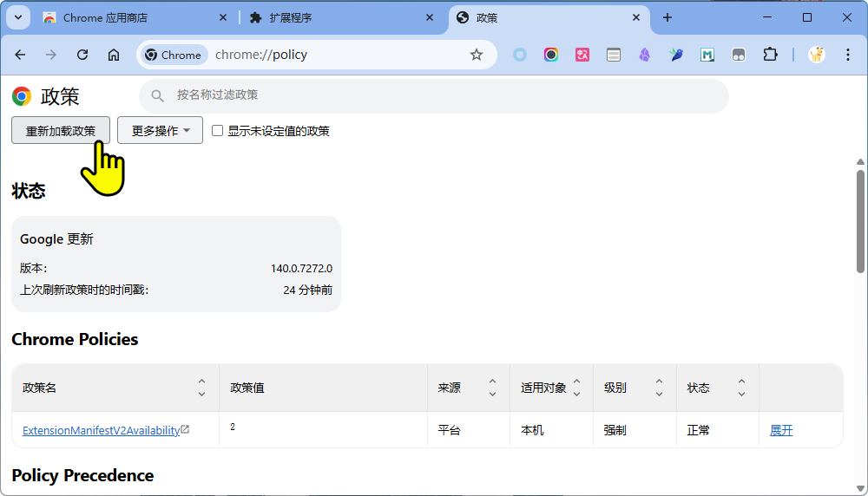This screenshot has height=496, width=868.
Task: Enable 显示未设定值的政策 checkbox
Action: coord(218,131)
